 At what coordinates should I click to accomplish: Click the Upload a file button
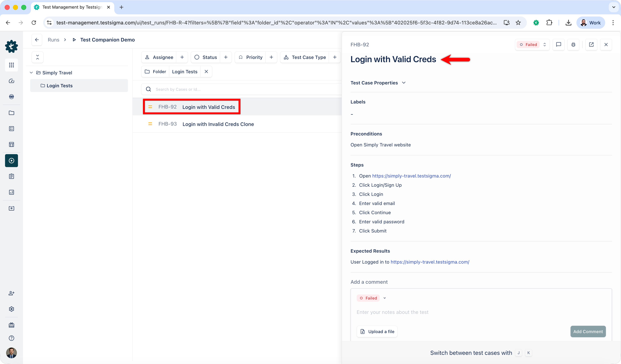pyautogui.click(x=377, y=332)
